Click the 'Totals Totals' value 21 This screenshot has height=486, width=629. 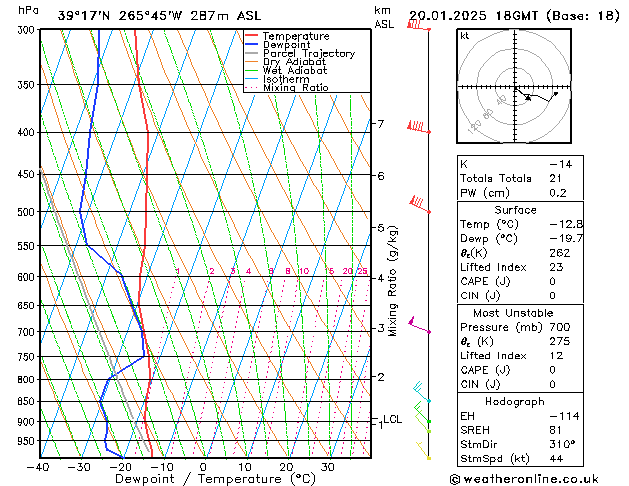tap(555, 178)
